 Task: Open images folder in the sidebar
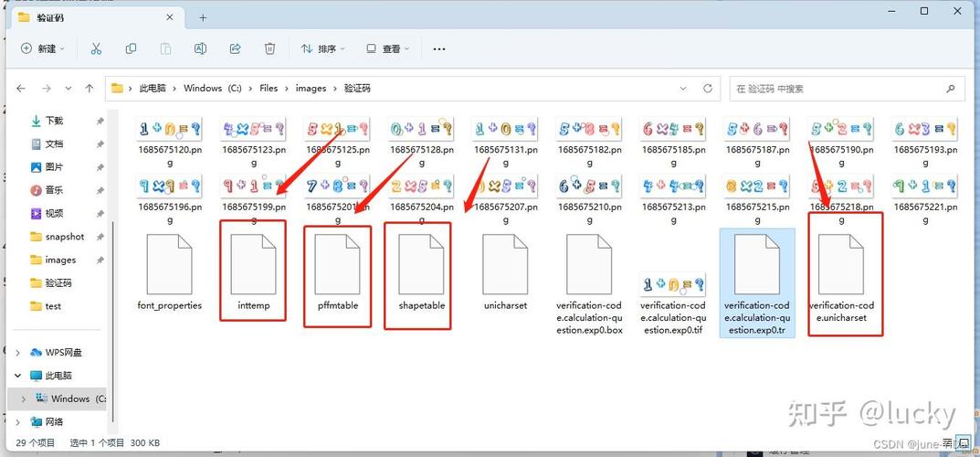[x=60, y=260]
